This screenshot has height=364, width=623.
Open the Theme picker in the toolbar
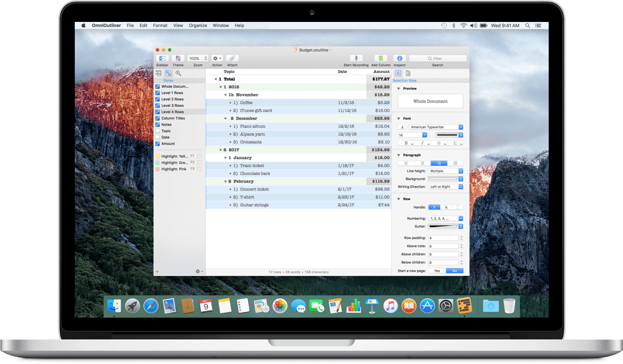pyautogui.click(x=178, y=58)
